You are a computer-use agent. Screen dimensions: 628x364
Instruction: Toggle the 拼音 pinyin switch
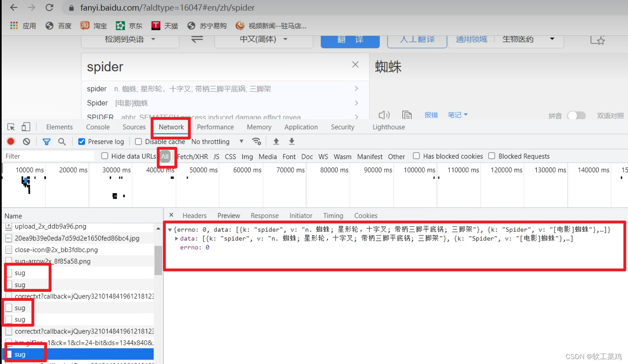click(576, 115)
